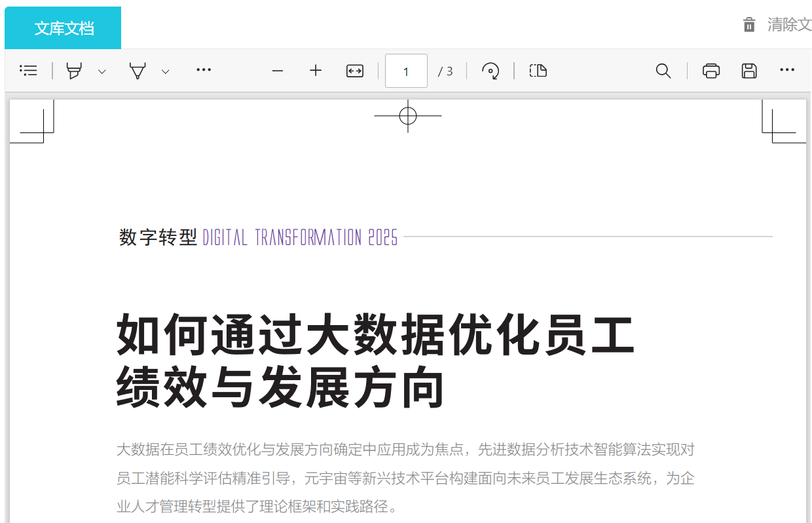Click the total pages indicator / 3
This screenshot has width=812, height=523.
[x=446, y=71]
